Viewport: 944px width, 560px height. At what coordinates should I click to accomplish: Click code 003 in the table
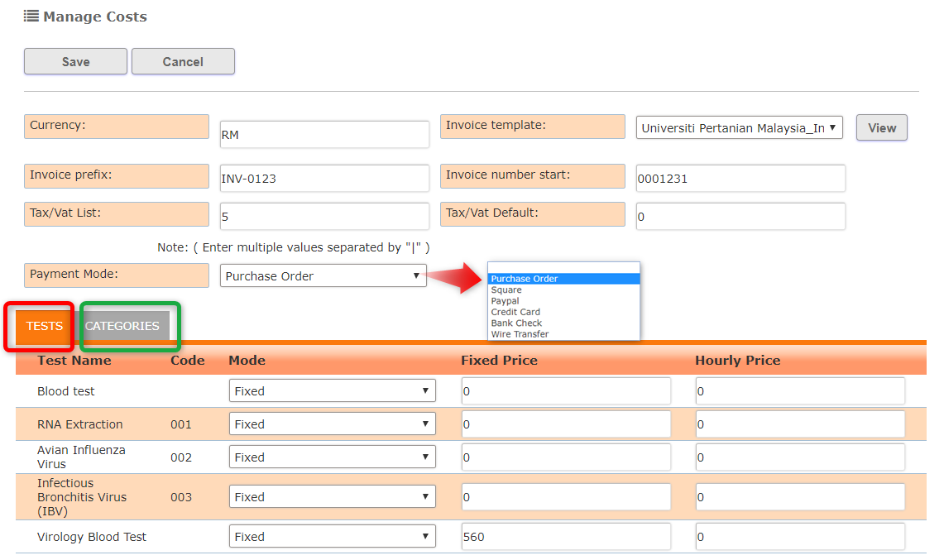pyautogui.click(x=180, y=497)
